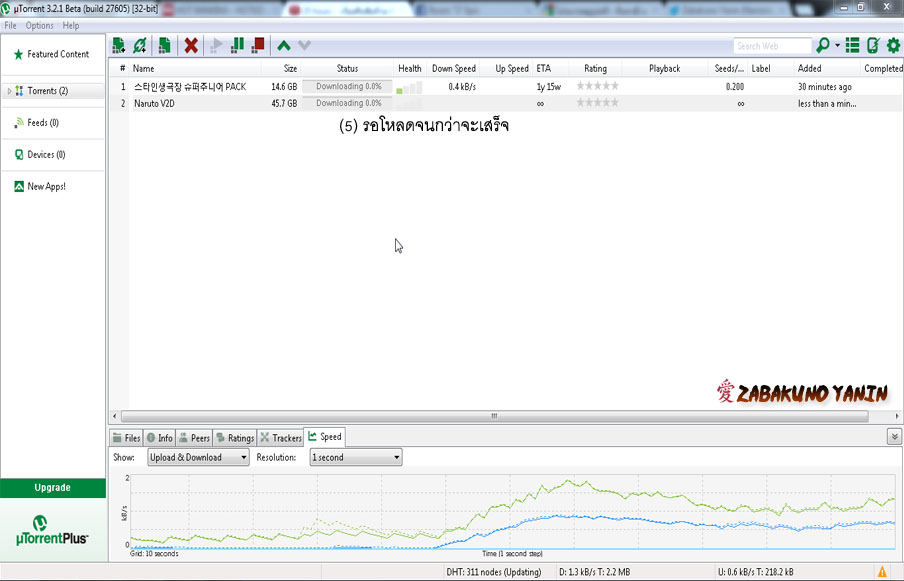The image size is (904, 581).
Task: Toggle the category list view icon
Action: click(852, 45)
